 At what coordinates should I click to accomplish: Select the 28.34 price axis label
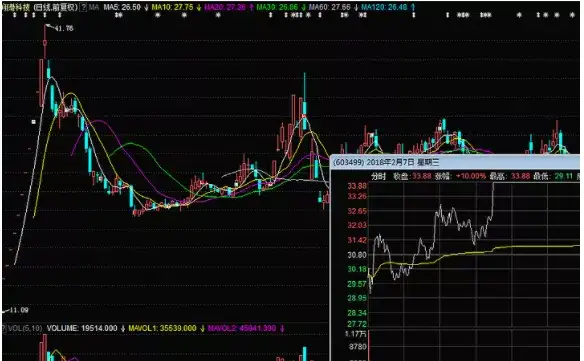357,313
